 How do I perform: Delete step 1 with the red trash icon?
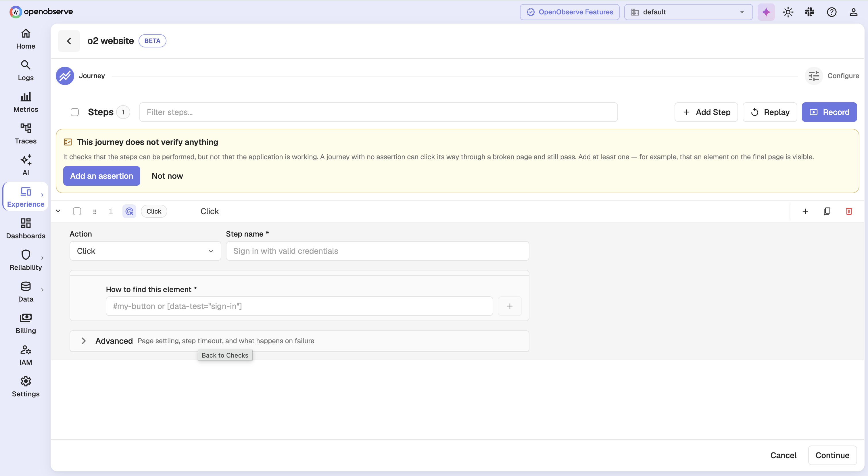coord(849,211)
